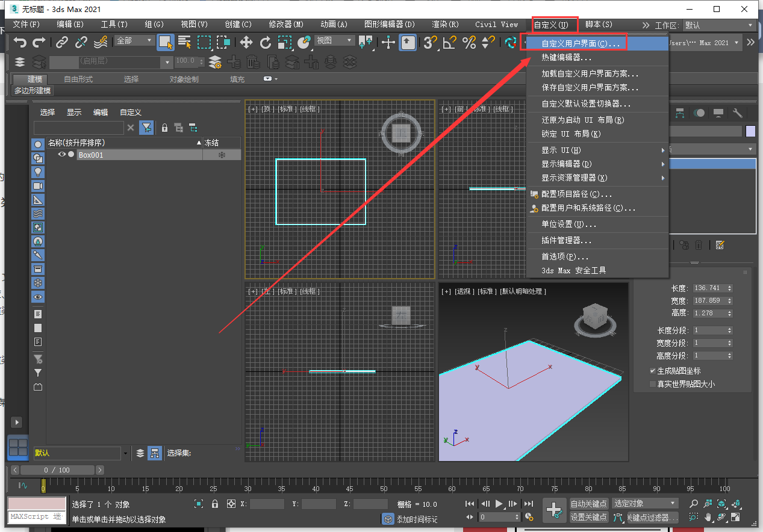Choose 热键编辑器 menu entry

[x=597, y=58]
